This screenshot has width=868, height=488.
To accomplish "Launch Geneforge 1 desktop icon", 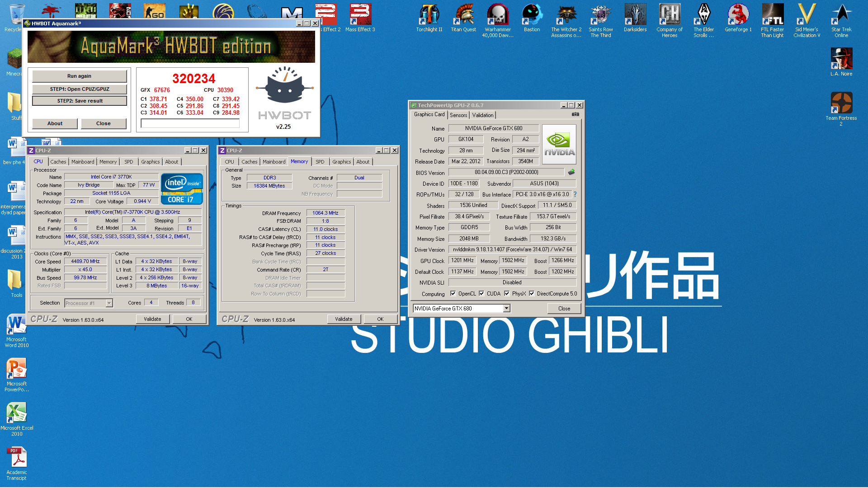I will pos(738,19).
